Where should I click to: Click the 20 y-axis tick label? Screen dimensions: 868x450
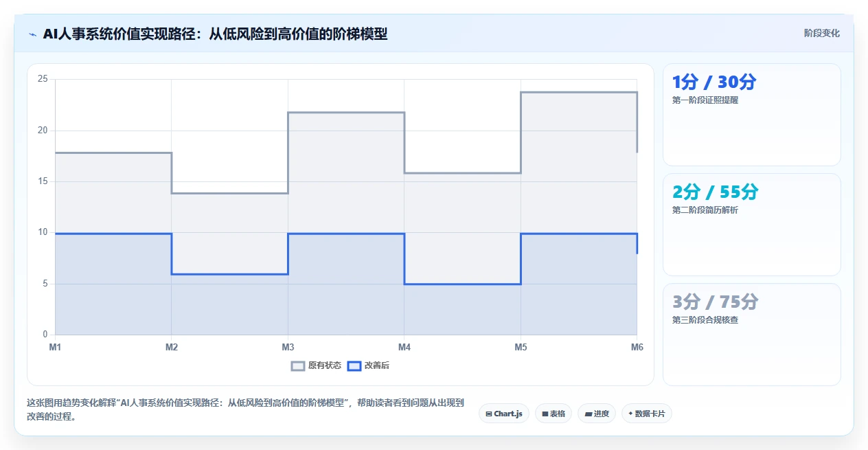point(43,131)
